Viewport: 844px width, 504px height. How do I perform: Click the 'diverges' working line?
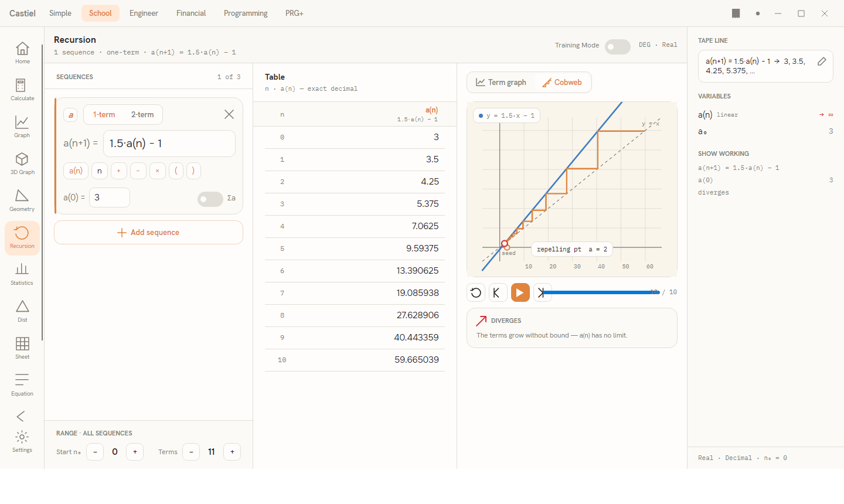point(713,192)
